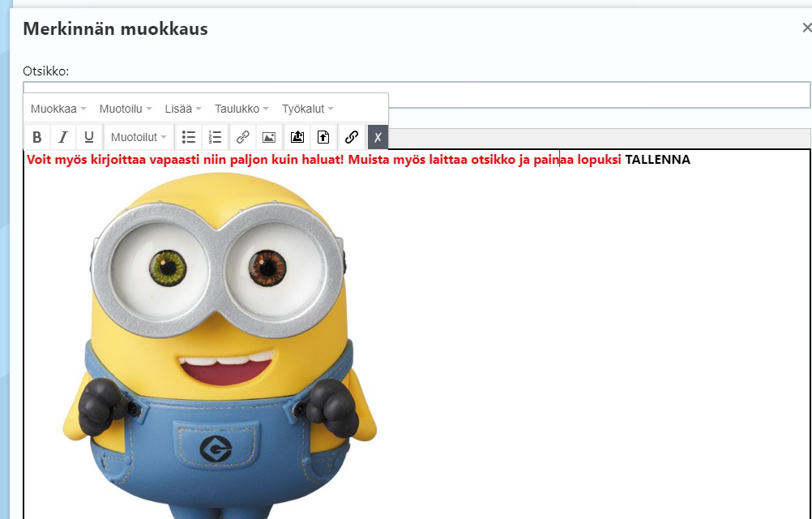812x519 pixels.
Task: Insert a bulleted list
Action: [x=189, y=137]
